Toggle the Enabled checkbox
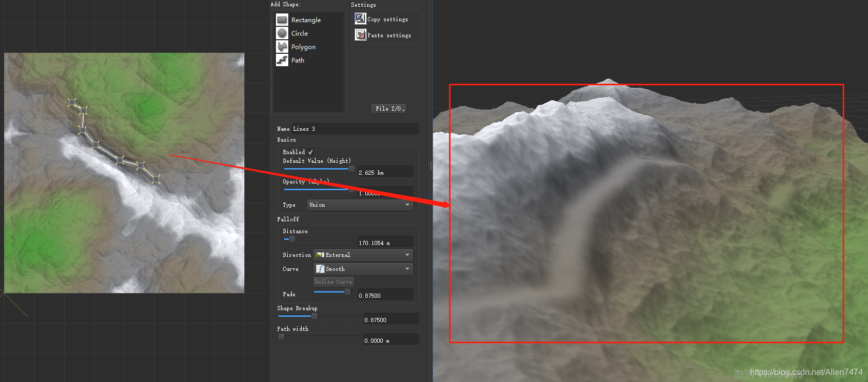 tap(310, 152)
